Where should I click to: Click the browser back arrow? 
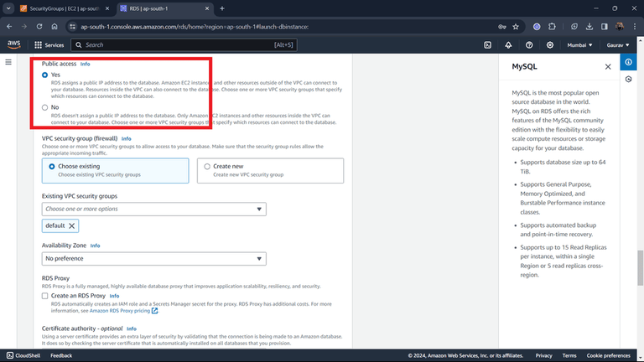(9, 27)
